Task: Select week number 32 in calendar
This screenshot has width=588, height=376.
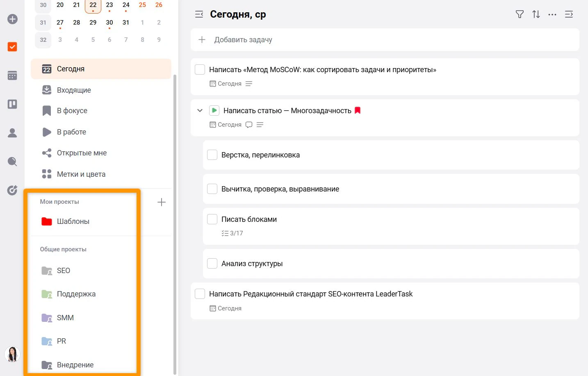Action: pyautogui.click(x=43, y=40)
